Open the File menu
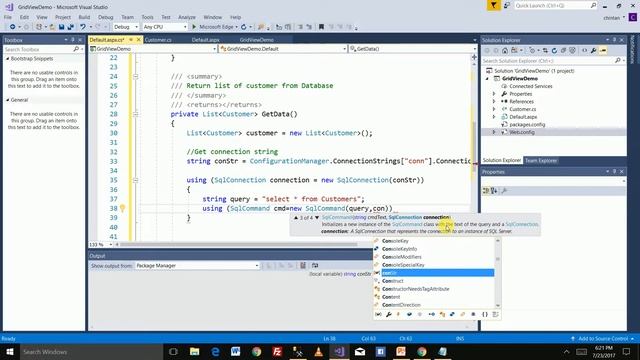Screen dimensions: 640x360 tap(8, 17)
